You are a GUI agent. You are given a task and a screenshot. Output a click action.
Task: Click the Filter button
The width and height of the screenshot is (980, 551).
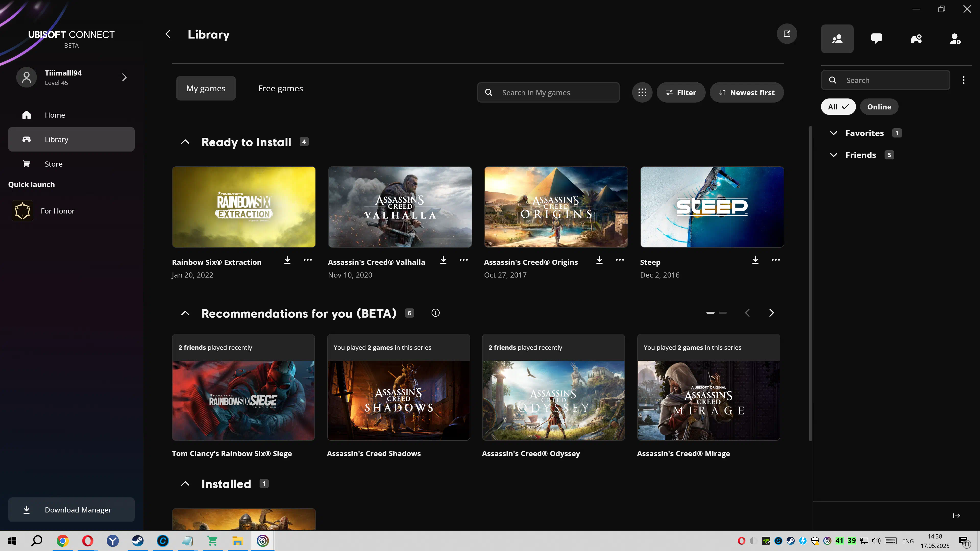click(681, 92)
